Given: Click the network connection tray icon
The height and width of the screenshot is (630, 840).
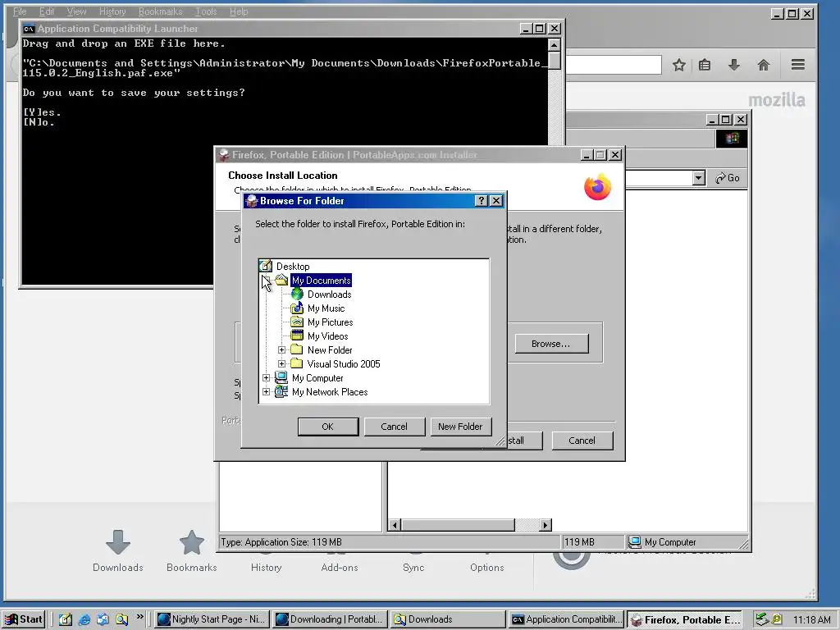Looking at the screenshot, I should click(x=761, y=619).
